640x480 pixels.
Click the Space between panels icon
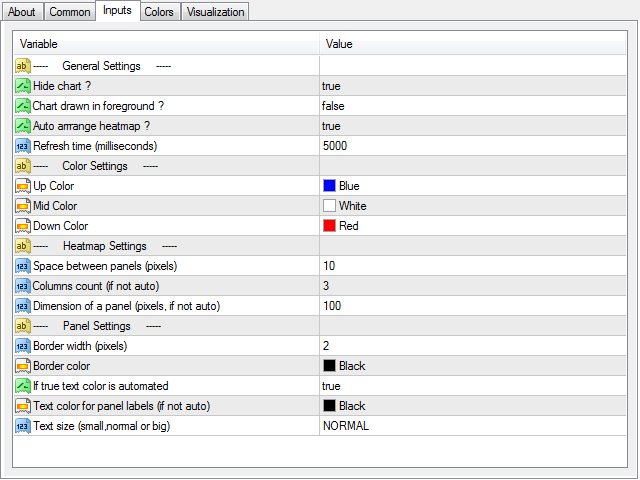pos(23,266)
